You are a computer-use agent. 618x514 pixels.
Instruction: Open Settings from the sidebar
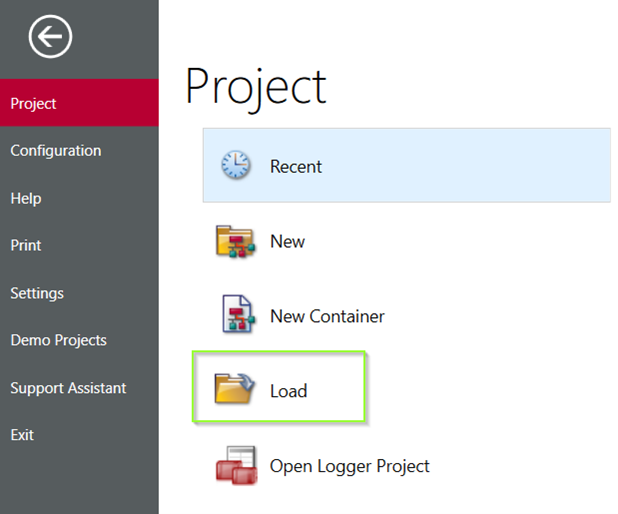point(37,293)
